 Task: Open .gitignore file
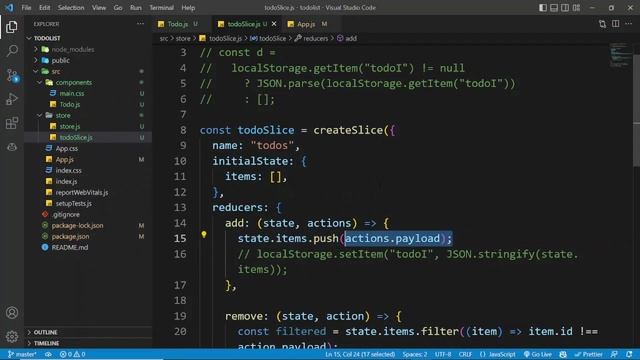(66, 215)
